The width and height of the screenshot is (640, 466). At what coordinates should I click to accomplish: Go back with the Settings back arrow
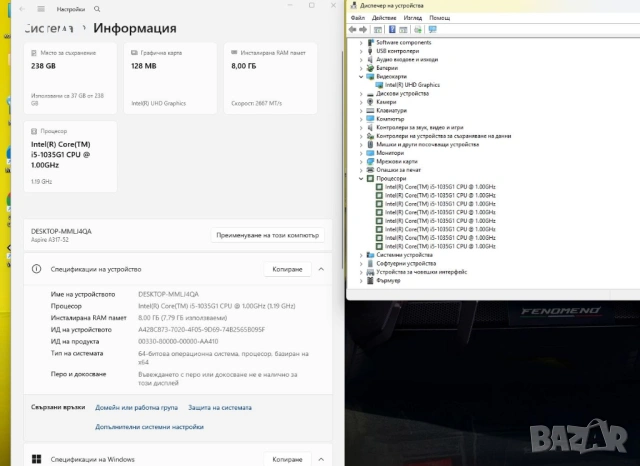coord(22,9)
